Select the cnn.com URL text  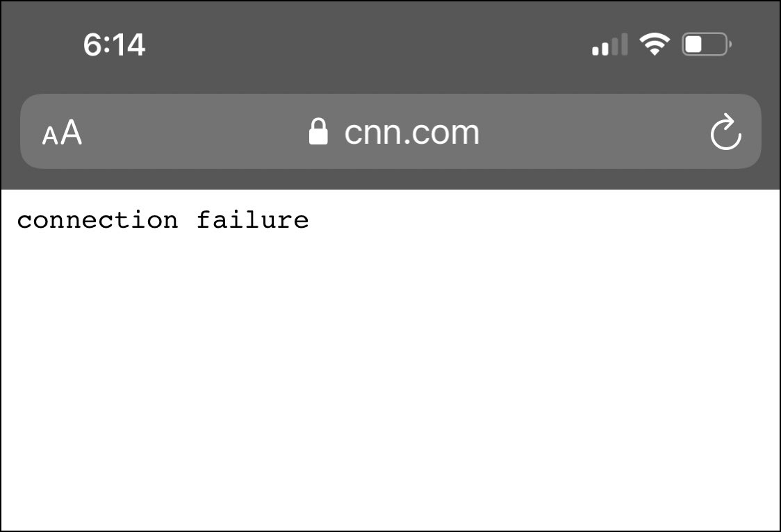pyautogui.click(x=411, y=132)
